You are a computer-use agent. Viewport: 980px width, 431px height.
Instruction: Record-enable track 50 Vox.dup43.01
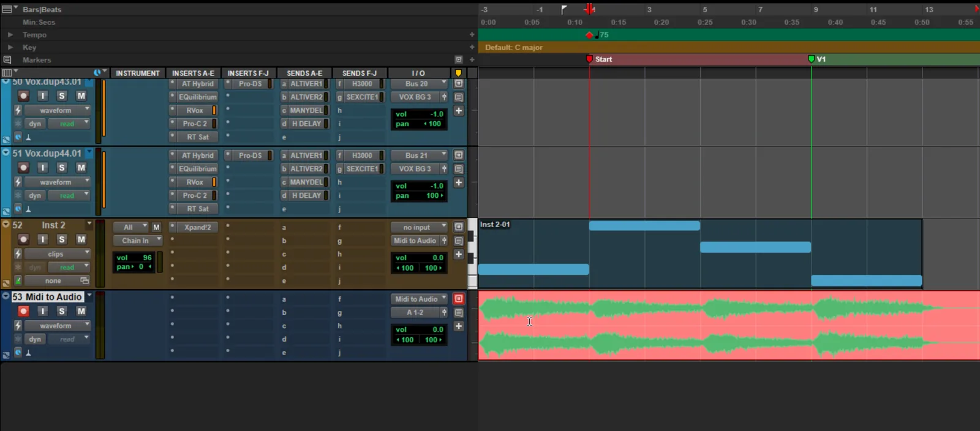23,96
